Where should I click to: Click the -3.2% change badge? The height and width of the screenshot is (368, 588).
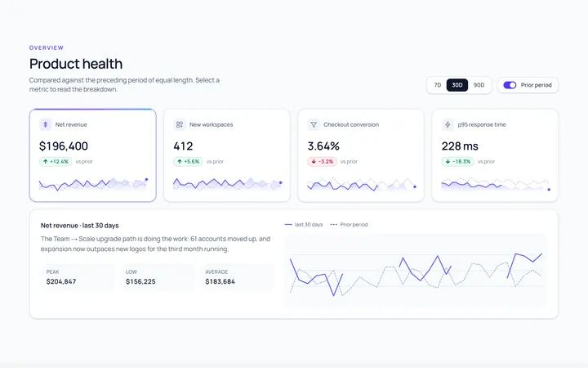click(322, 162)
